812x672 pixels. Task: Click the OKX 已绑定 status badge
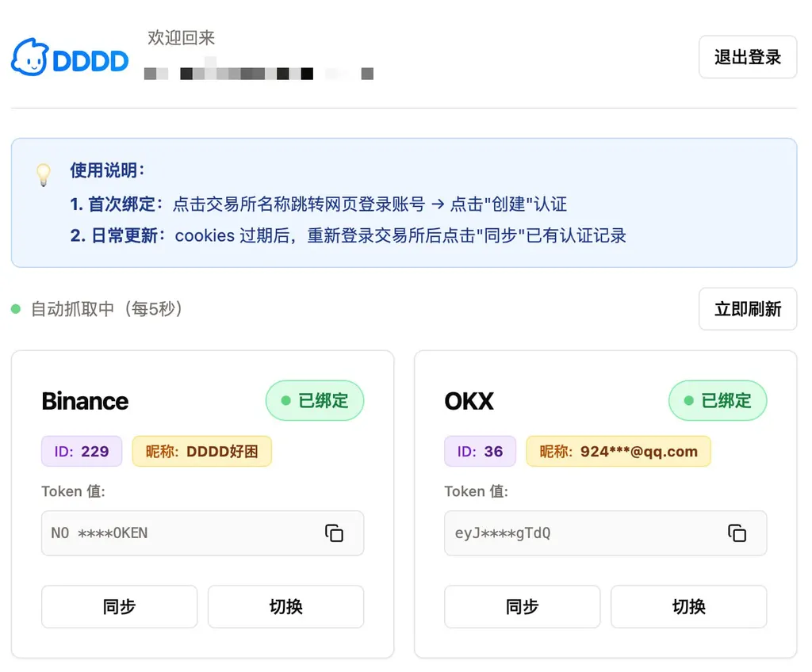point(718,401)
